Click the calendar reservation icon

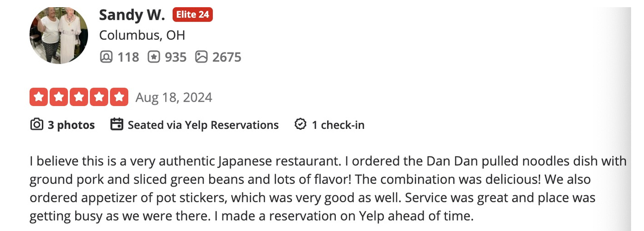117,125
